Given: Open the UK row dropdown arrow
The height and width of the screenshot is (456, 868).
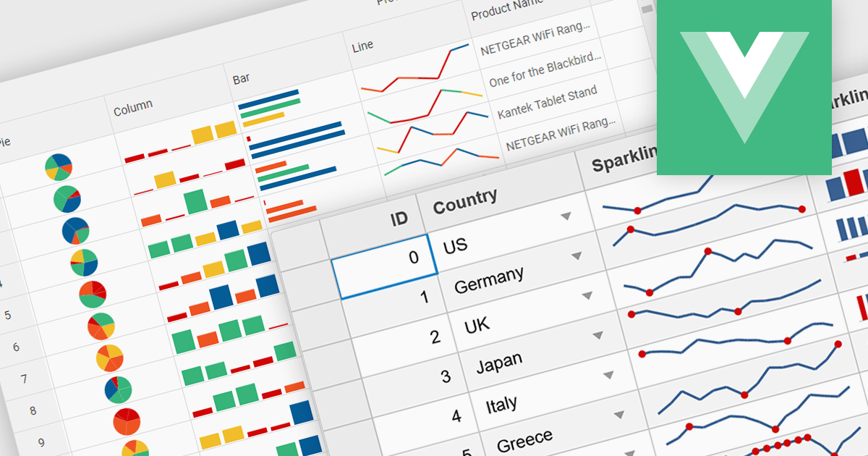Looking at the screenshot, I should 587,295.
